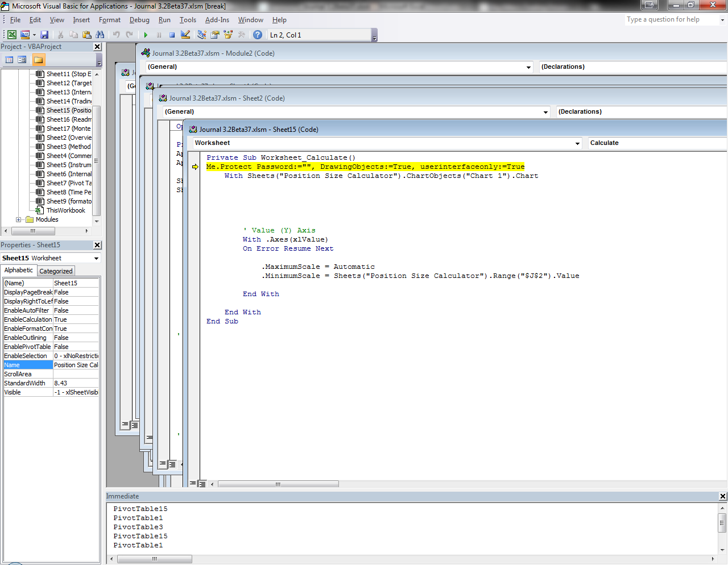Open the (General) dropdown in Module2 window
The height and width of the screenshot is (565, 728).
528,67
